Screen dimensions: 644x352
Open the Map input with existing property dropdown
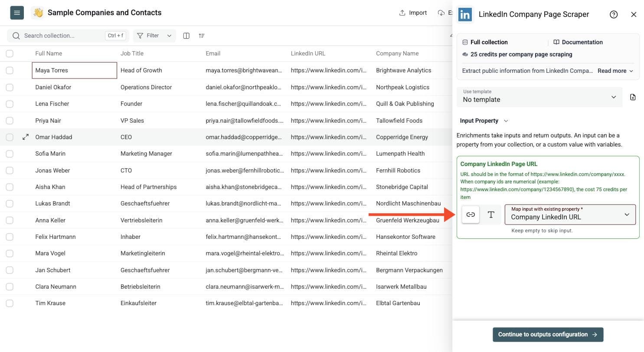point(570,215)
